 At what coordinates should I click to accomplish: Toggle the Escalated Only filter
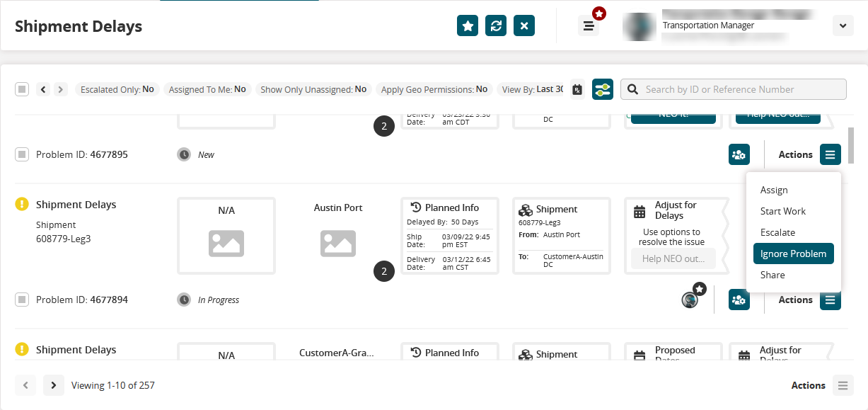pyautogui.click(x=117, y=89)
